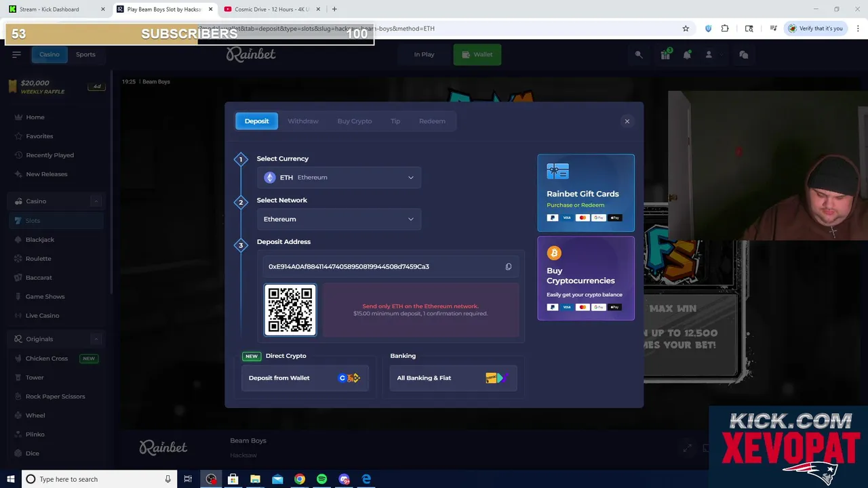
Task: Go to Home in sidebar
Action: 35,117
